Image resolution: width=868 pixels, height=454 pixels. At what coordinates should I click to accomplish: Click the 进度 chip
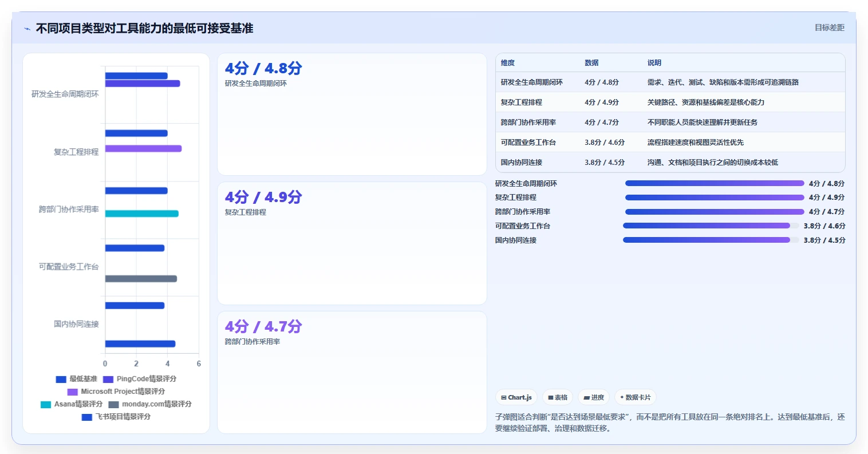(594, 397)
